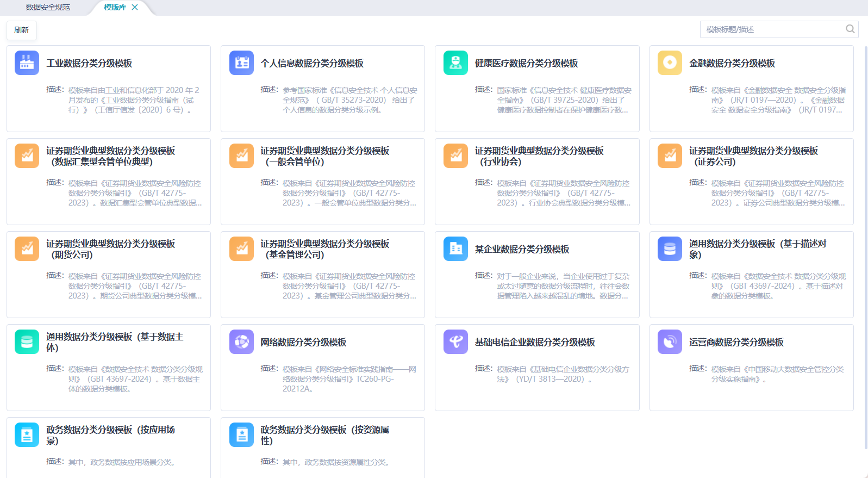Click the building icon for 某企业数据分类分级模板
The width and height of the screenshot is (868, 478).
(455, 249)
